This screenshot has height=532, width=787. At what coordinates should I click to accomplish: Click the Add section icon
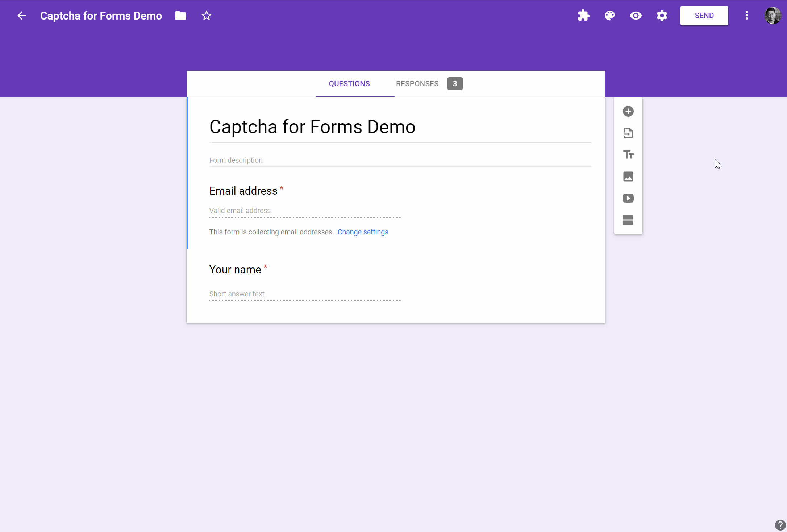click(x=628, y=220)
